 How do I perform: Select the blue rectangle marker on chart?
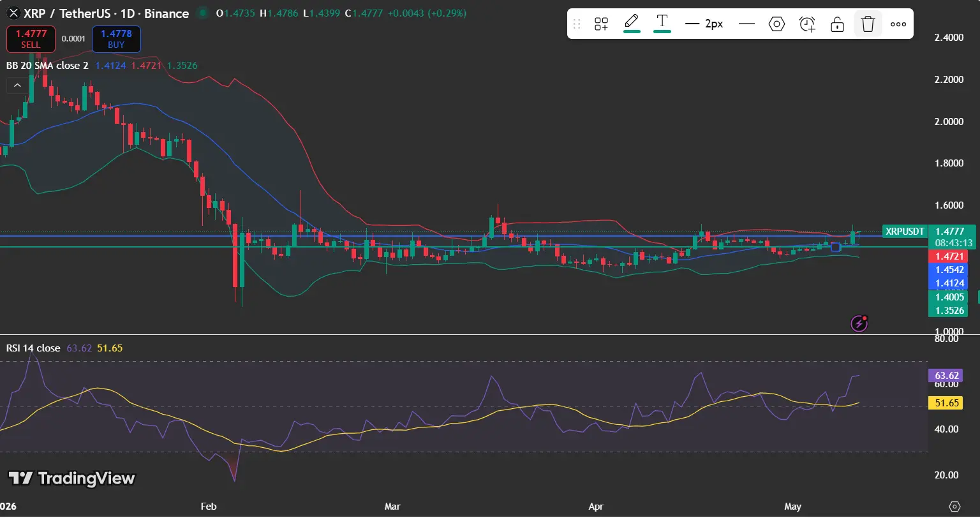[836, 247]
